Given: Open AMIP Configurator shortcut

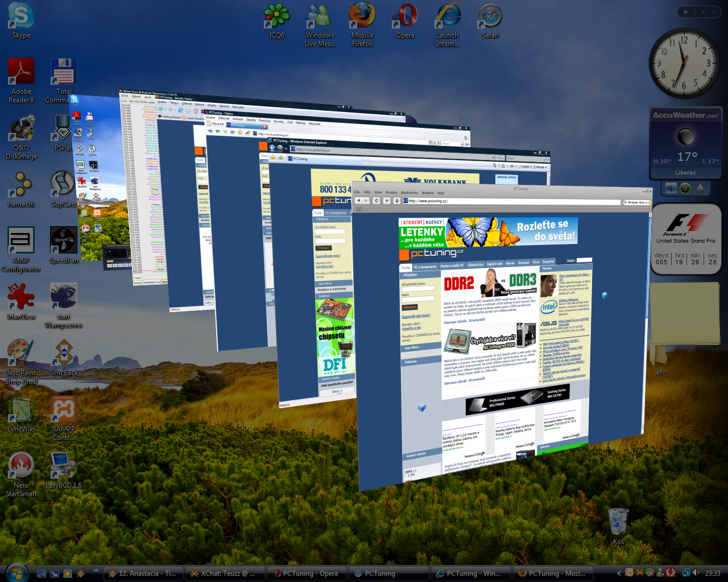Looking at the screenshot, I should tap(21, 250).
